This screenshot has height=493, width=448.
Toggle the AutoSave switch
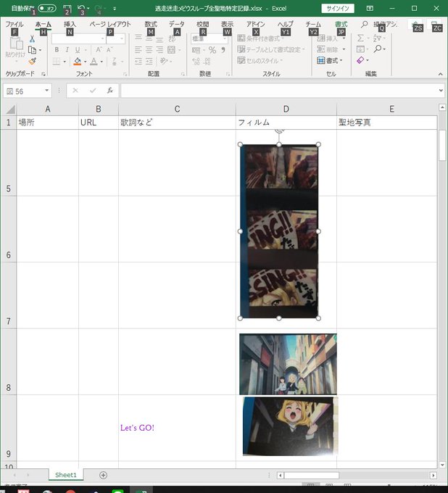coord(47,8)
